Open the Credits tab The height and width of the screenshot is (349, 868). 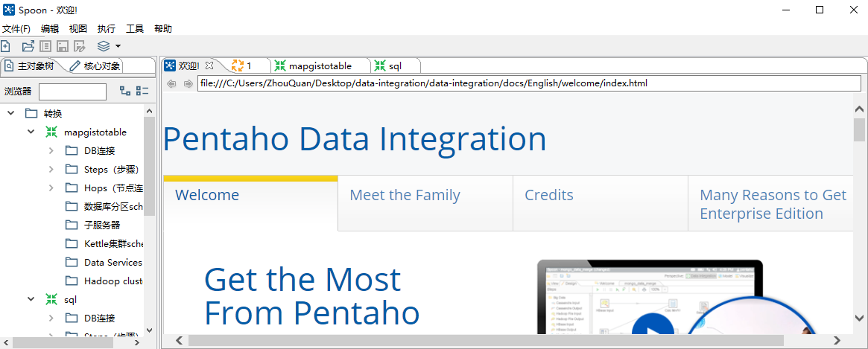pos(600,203)
